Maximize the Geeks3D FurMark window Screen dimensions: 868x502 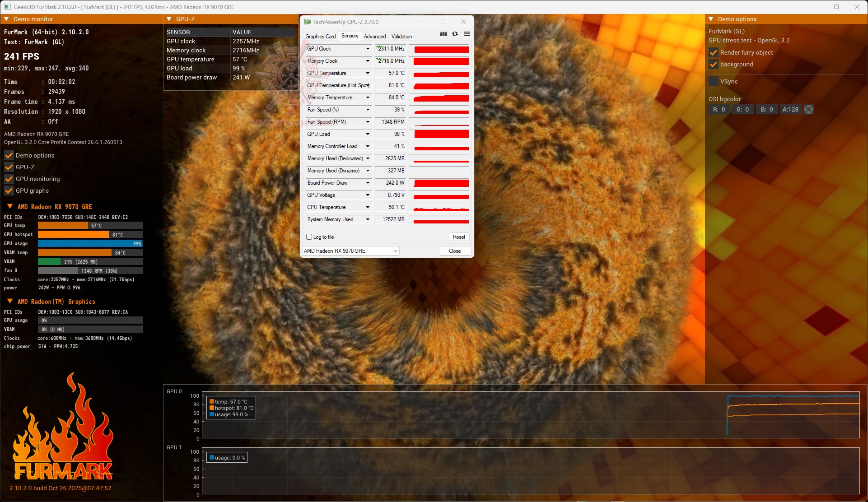click(x=836, y=7)
